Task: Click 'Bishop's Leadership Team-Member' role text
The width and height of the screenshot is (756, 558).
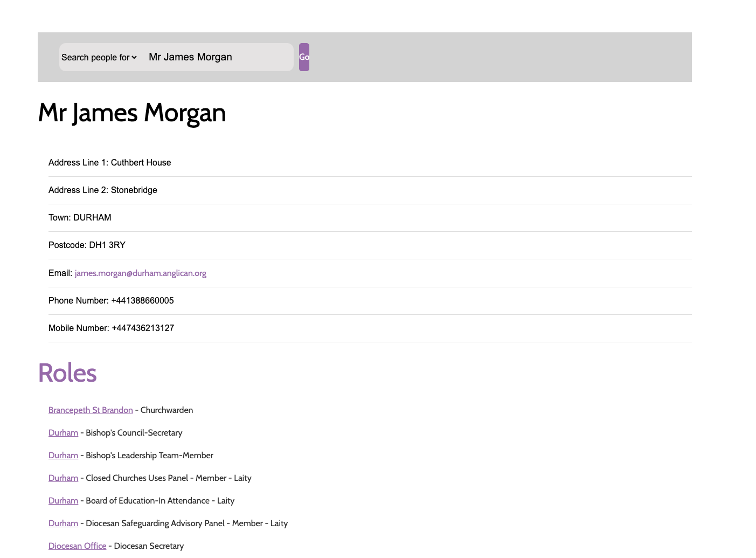Action: [149, 456]
